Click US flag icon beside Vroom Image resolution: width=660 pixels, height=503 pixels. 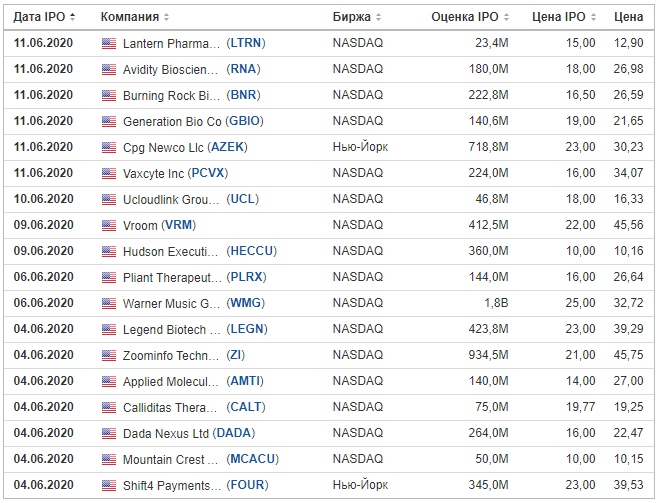click(109, 226)
